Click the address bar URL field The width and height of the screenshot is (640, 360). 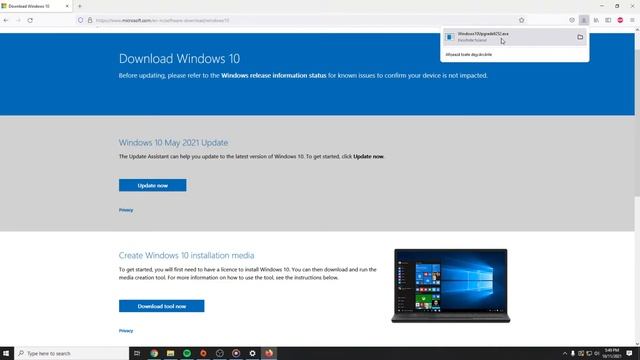tap(302, 20)
